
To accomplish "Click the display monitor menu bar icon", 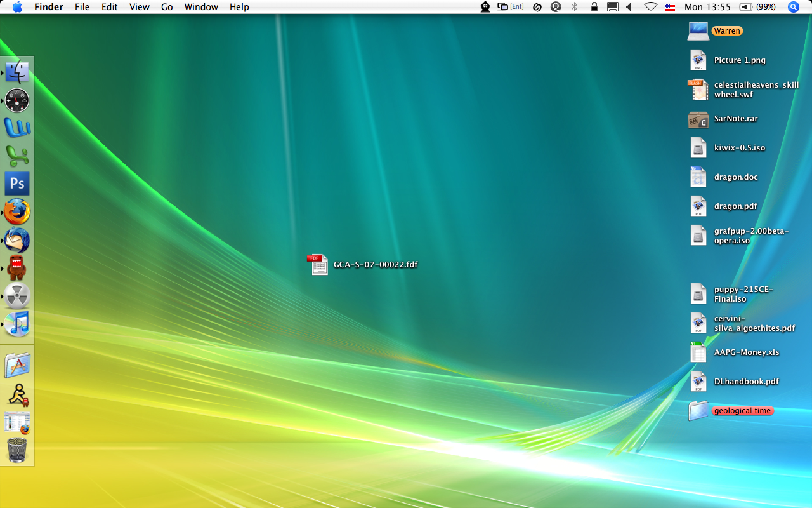I will click(612, 7).
